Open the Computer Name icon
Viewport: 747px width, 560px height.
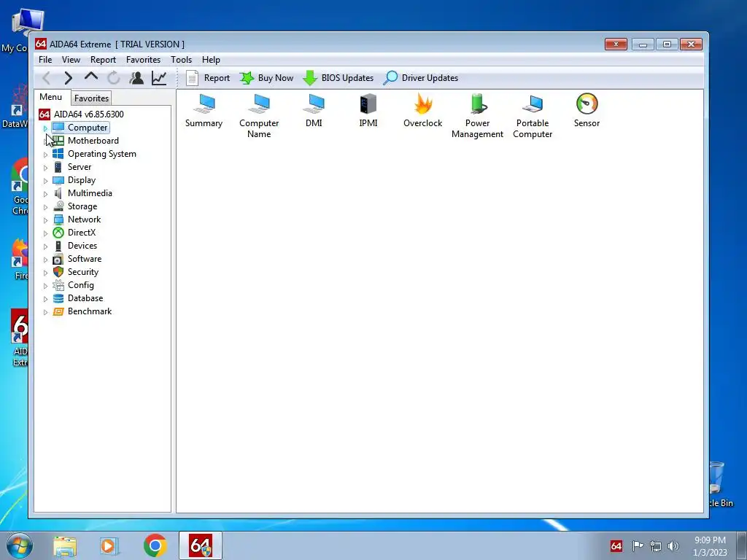[x=259, y=116]
